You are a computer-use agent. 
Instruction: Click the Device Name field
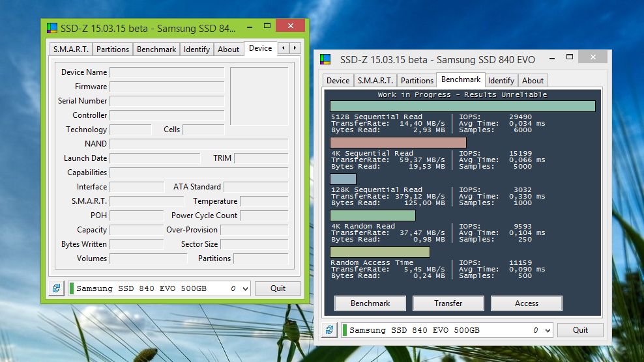coord(167,72)
